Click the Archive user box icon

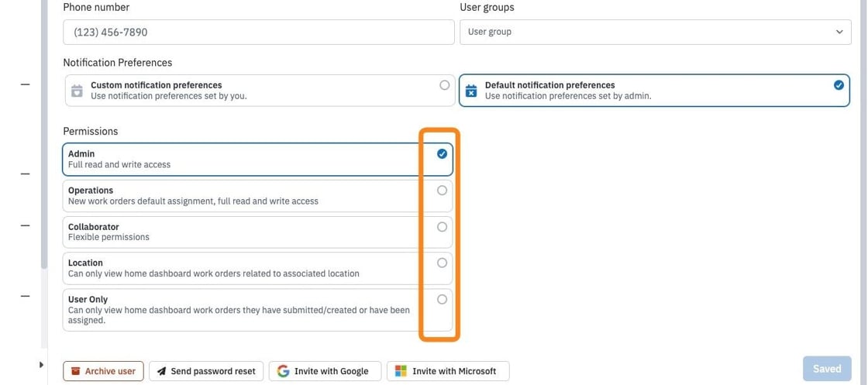point(76,371)
